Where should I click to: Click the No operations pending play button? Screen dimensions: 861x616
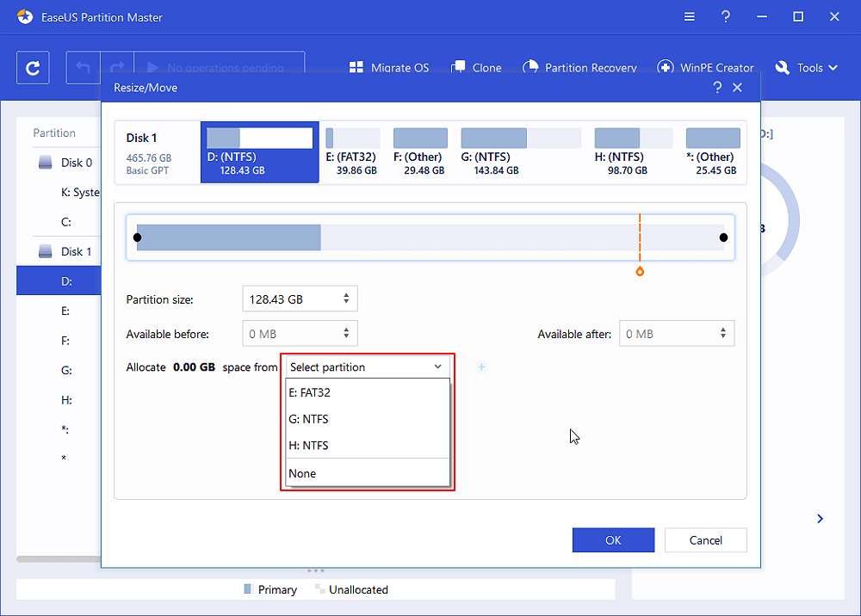tap(219, 67)
